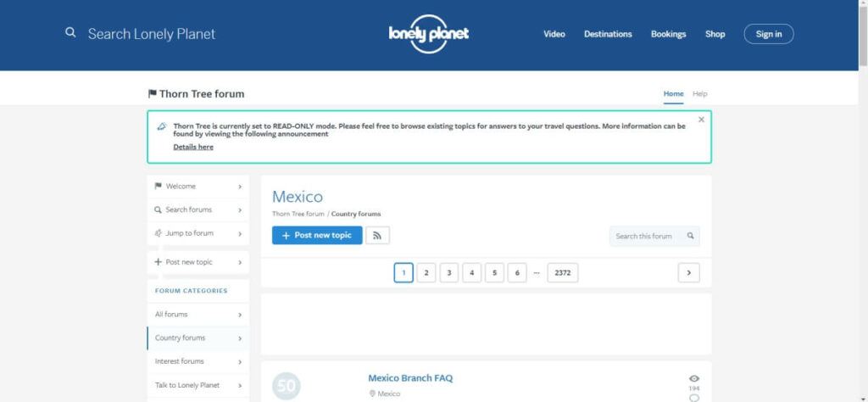Click the Mexico location tag under FAQ
The image size is (868, 402).
click(388, 394)
